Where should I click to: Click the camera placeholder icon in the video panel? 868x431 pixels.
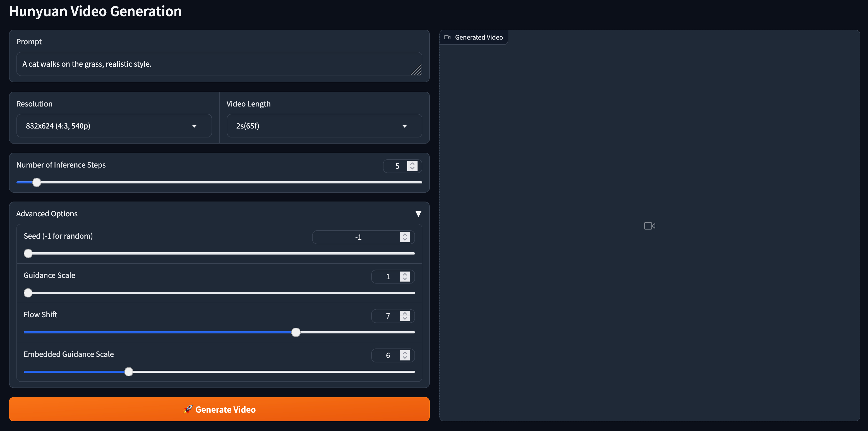(x=650, y=226)
